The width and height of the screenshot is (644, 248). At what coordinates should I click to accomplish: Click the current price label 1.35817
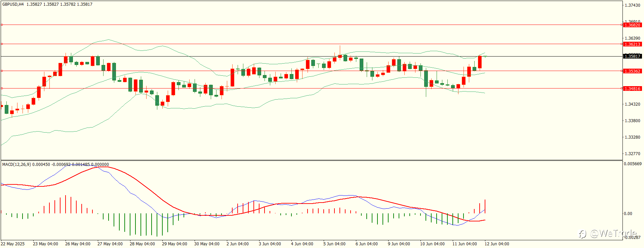pyautogui.click(x=632, y=56)
